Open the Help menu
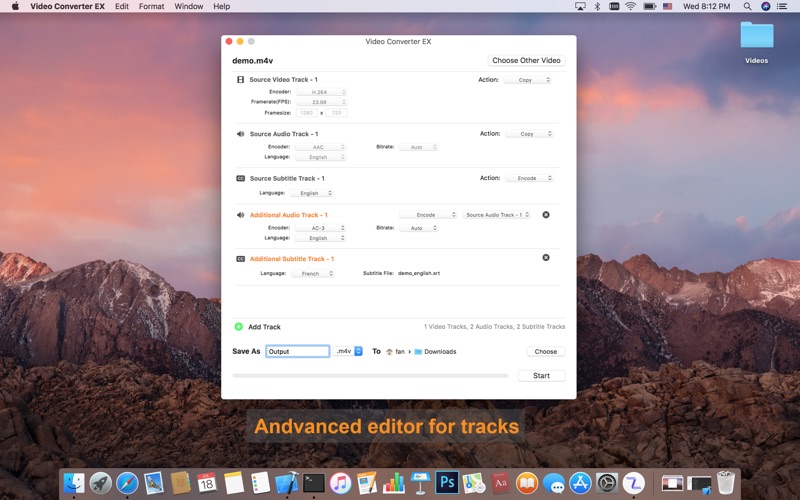Image resolution: width=800 pixels, height=500 pixels. point(221,6)
